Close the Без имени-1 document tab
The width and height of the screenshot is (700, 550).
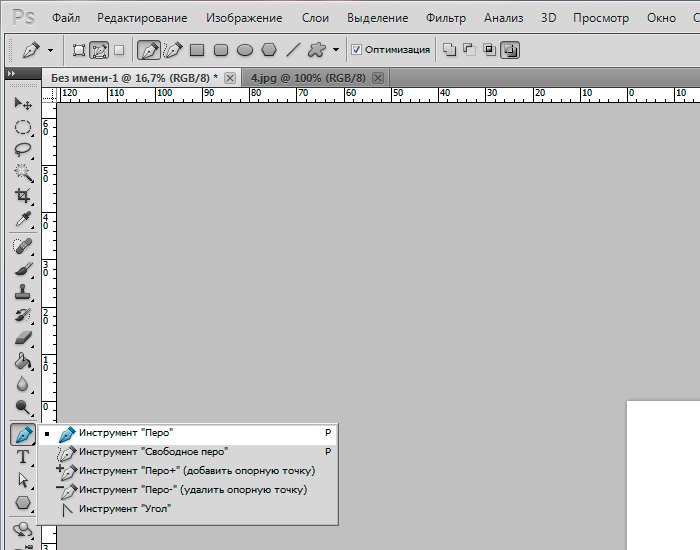[x=230, y=77]
